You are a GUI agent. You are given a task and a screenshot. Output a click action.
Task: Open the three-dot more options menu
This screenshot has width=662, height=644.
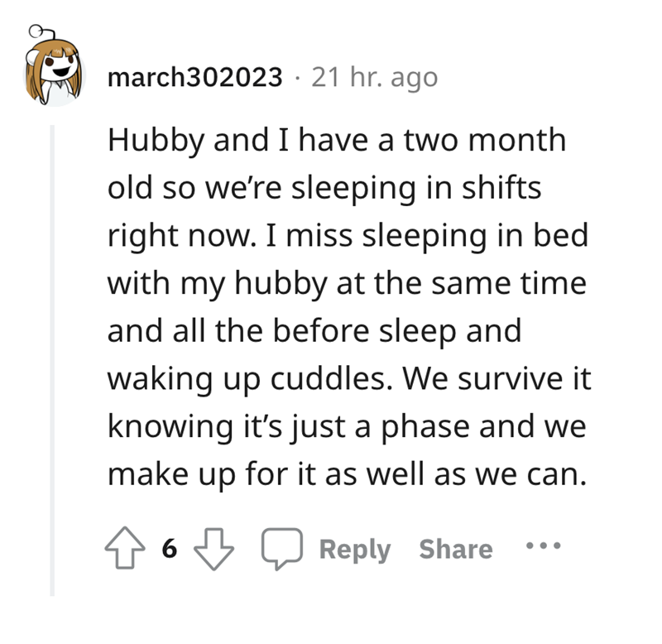pyautogui.click(x=543, y=548)
